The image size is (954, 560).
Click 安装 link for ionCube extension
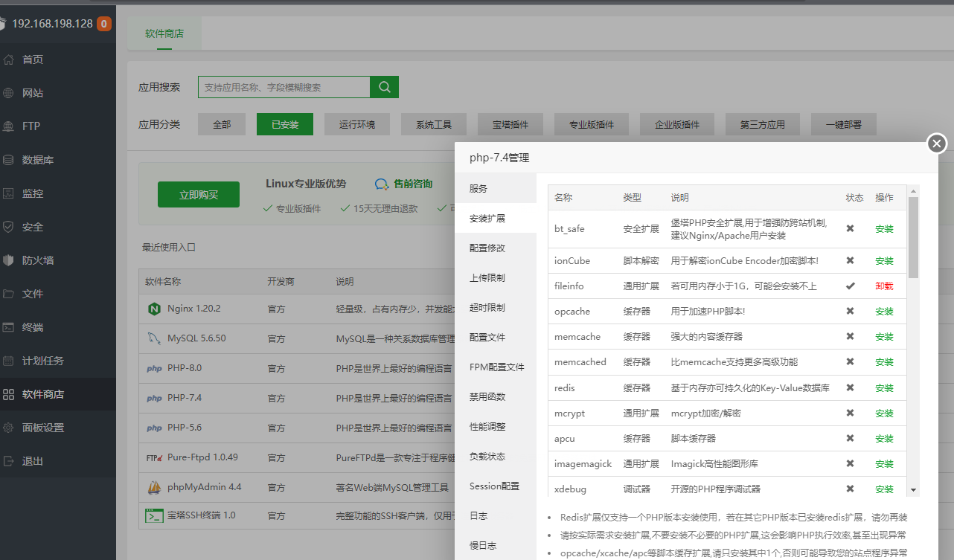[x=884, y=261]
